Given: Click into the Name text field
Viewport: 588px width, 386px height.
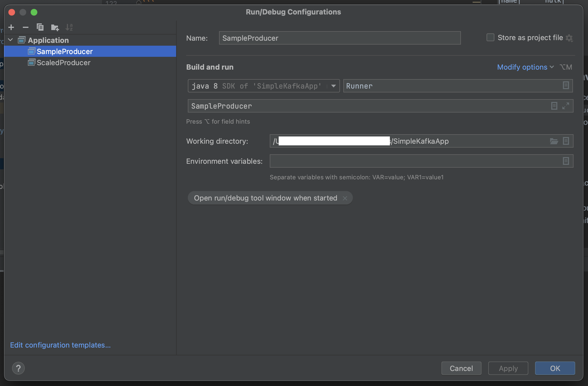Looking at the screenshot, I should [339, 38].
